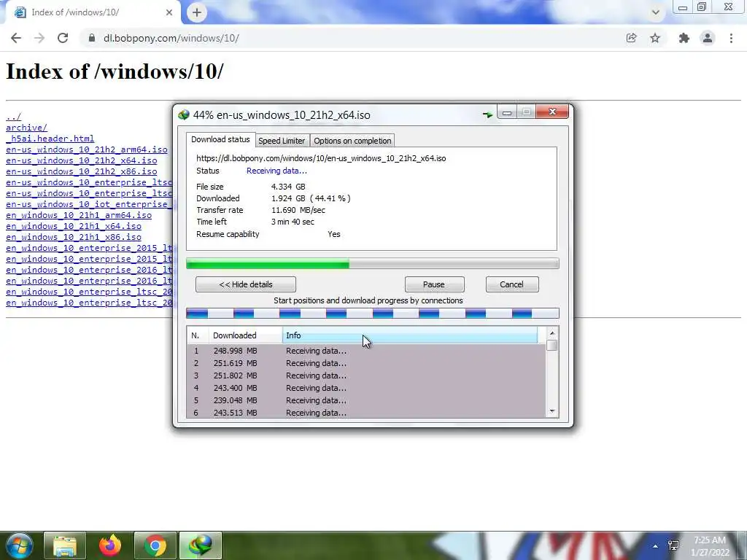Switch to Speed Limiter tab
This screenshot has width=747, height=560.
pyautogui.click(x=282, y=141)
